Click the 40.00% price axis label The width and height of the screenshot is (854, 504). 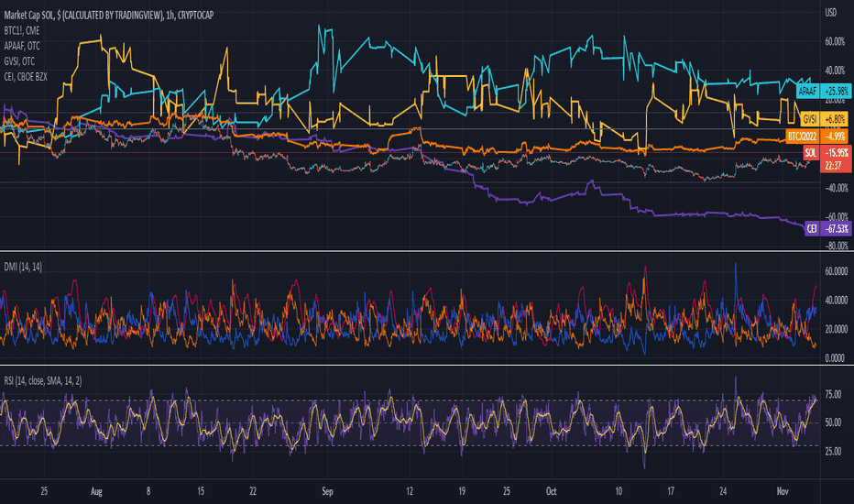[835, 71]
